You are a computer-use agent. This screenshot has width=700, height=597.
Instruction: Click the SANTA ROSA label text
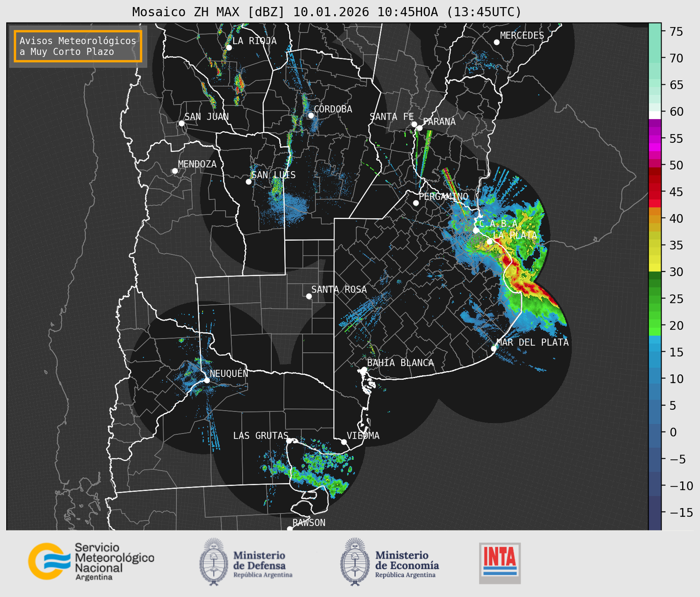(x=339, y=289)
